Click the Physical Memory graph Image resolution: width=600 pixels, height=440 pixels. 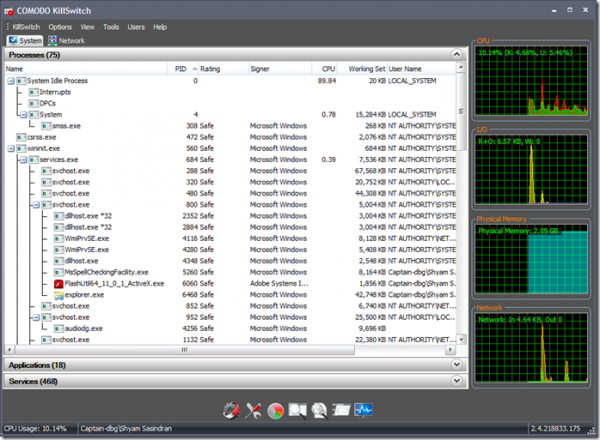tap(531, 259)
